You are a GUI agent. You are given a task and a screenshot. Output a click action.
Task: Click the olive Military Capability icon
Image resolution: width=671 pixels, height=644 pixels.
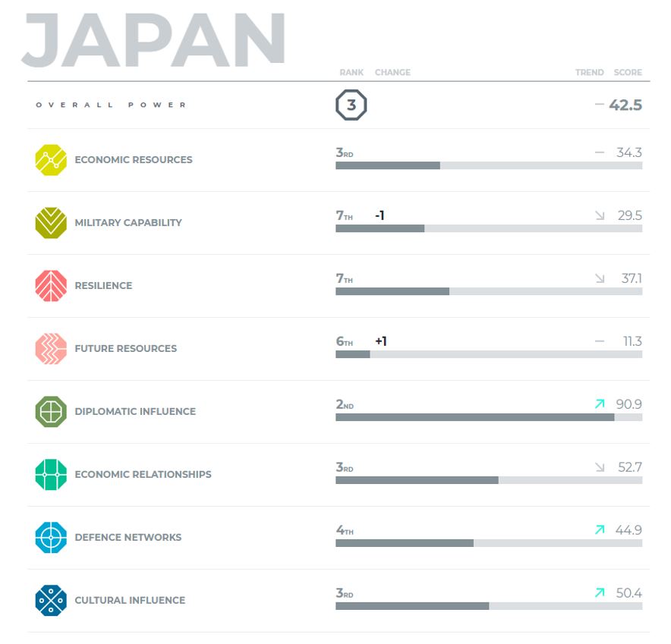point(51,222)
